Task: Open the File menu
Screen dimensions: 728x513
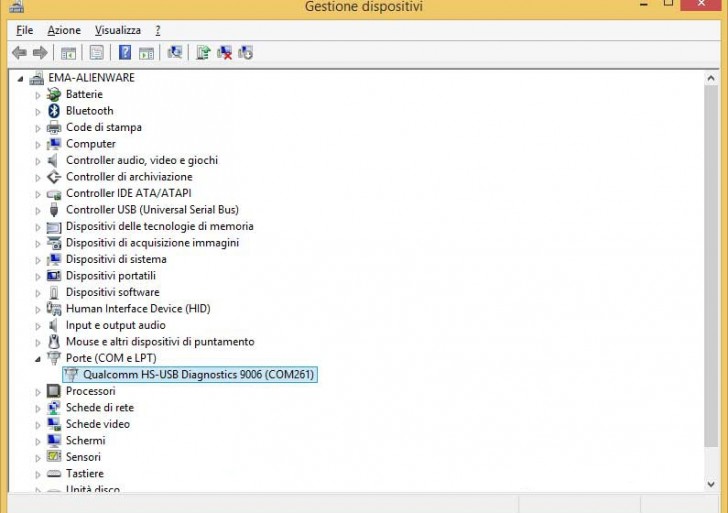Action: (25, 30)
